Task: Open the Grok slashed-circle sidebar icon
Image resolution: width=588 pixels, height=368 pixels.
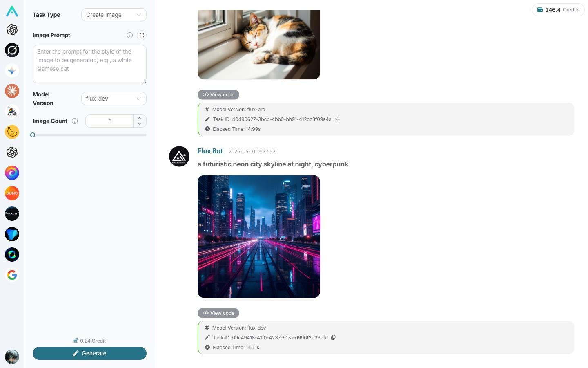Action: [12, 50]
